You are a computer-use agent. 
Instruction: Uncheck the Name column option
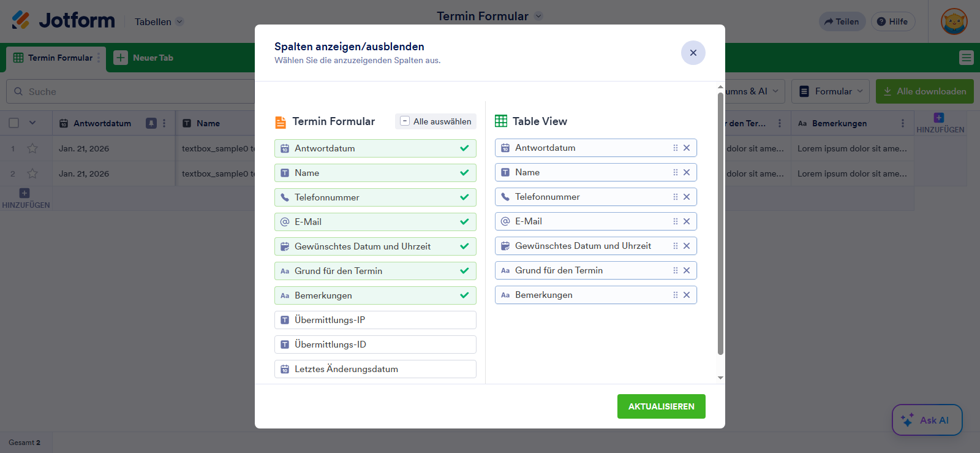click(375, 173)
